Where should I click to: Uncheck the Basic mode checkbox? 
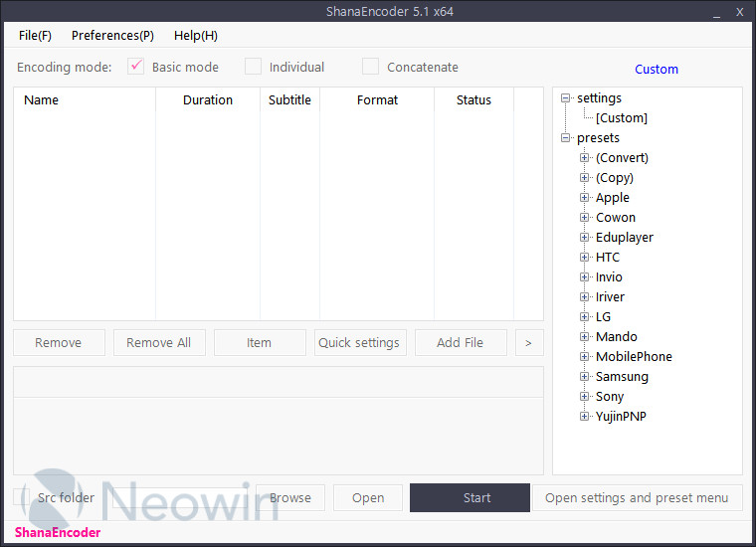tap(136, 67)
